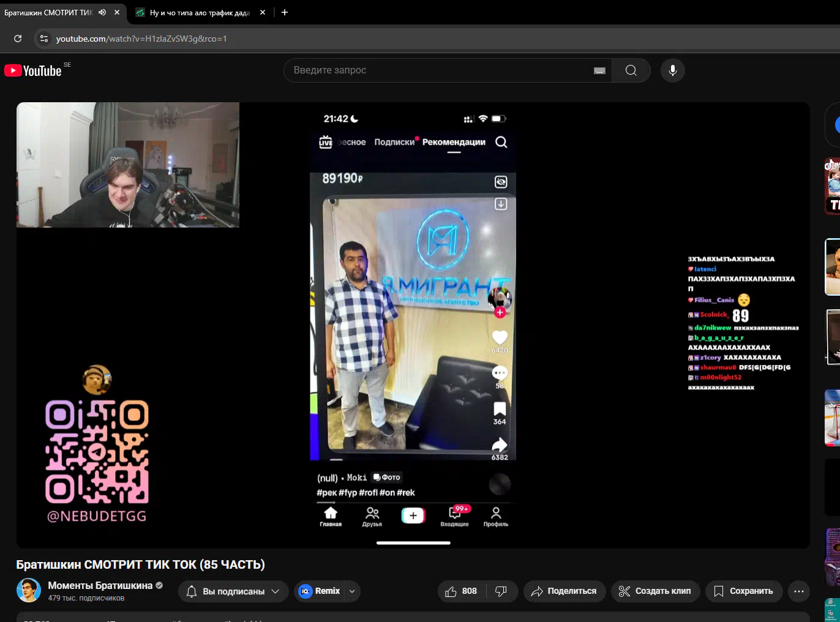840x622 pixels.
Task: Click the address bar URL
Action: point(141,39)
